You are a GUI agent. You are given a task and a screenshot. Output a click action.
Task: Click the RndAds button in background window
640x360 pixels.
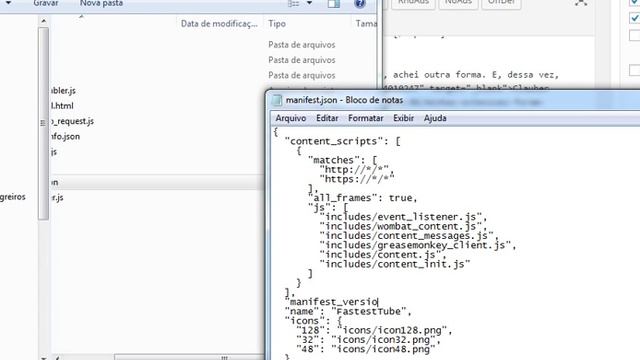click(x=413, y=3)
